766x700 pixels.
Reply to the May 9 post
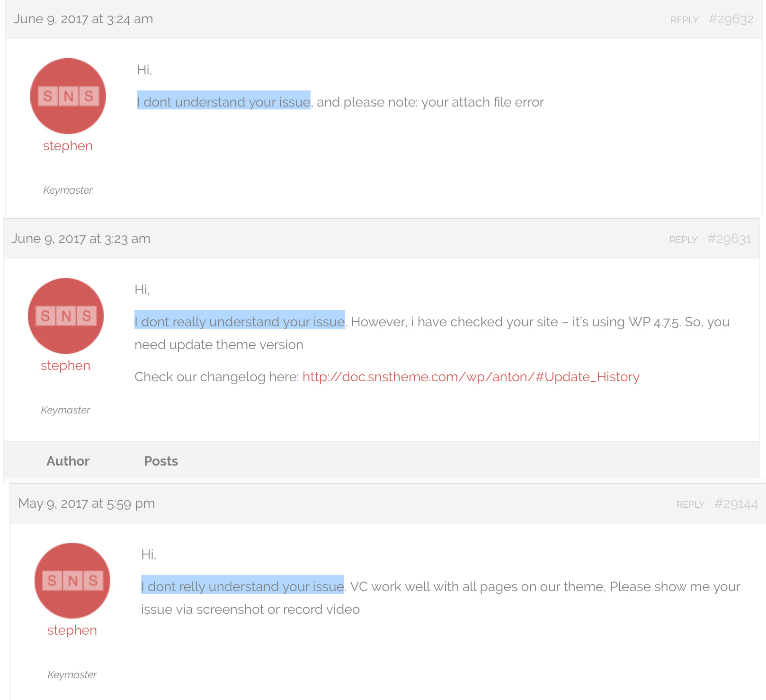point(690,504)
